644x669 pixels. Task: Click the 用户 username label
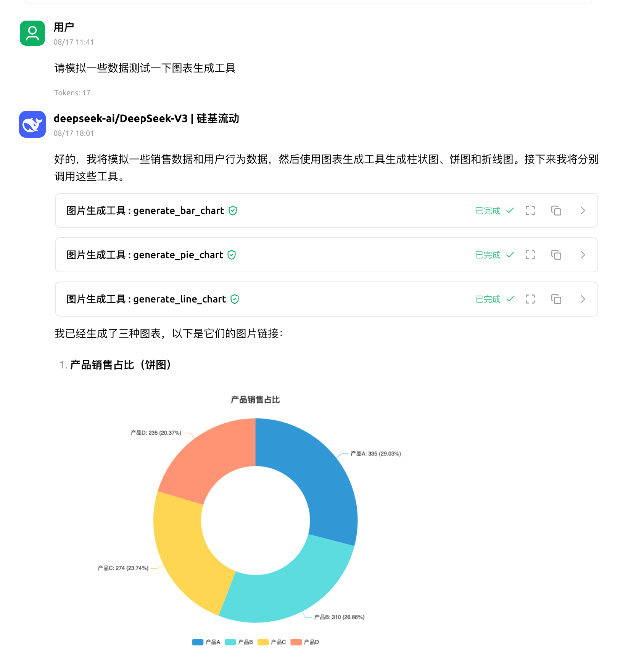[64, 27]
